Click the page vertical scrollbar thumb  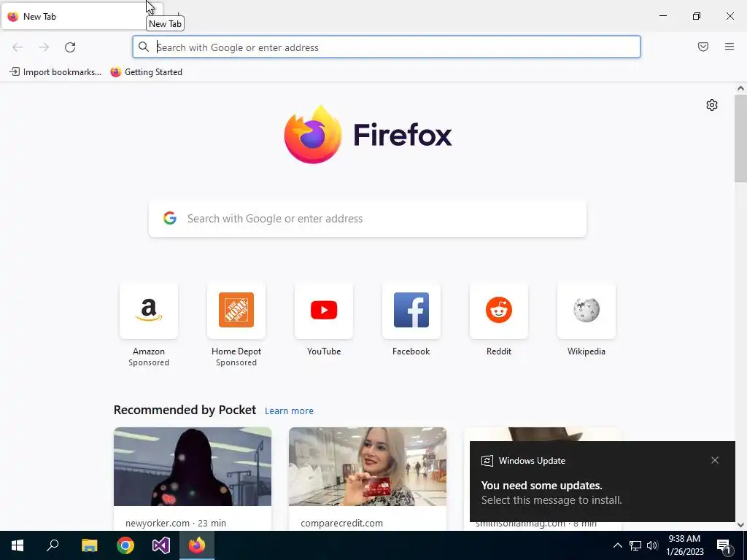[740, 138]
